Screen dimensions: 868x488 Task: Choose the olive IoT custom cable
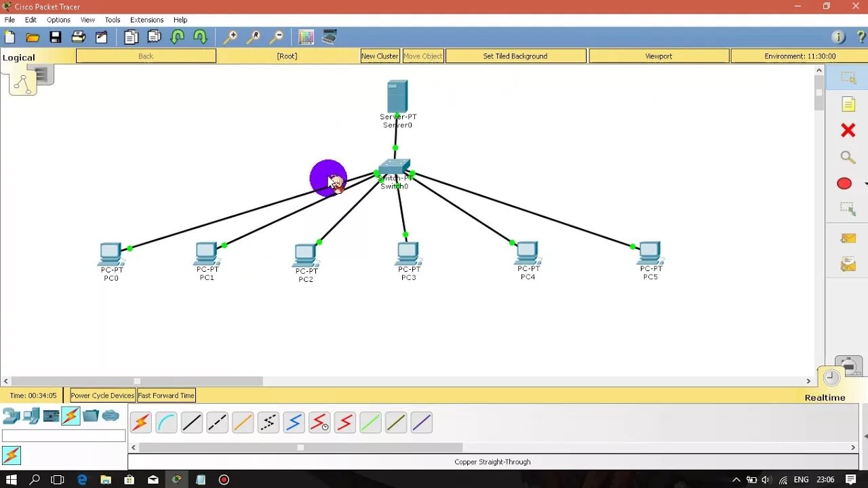(396, 423)
